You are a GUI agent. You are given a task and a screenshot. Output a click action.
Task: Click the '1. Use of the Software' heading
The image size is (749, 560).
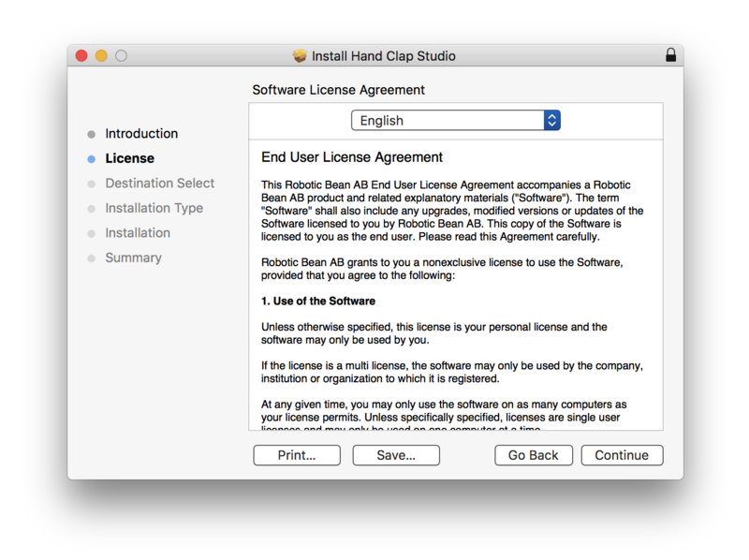[318, 301]
